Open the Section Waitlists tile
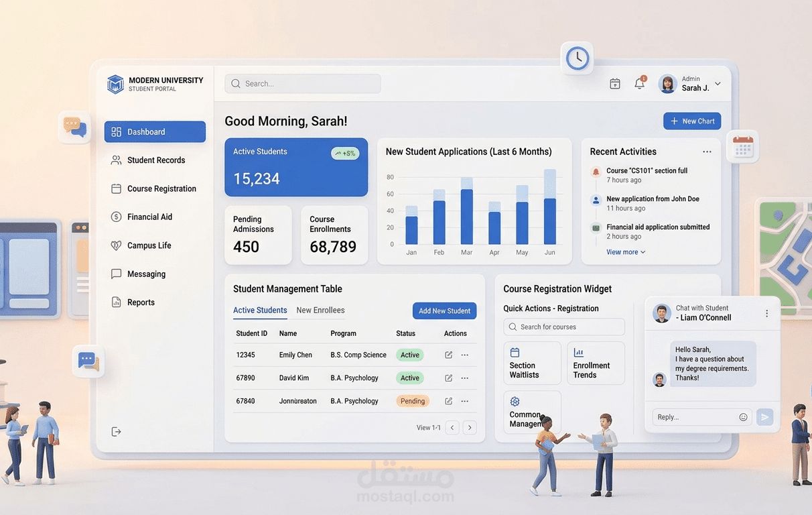 [x=533, y=363]
